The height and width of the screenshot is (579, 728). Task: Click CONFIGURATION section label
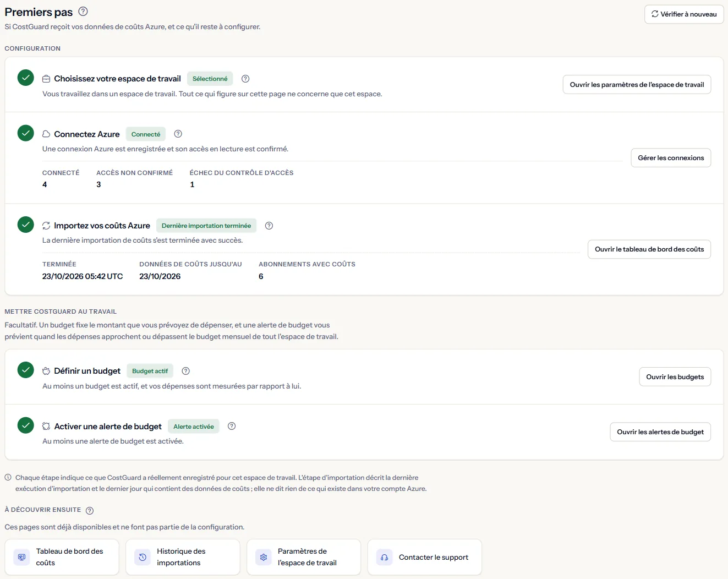click(32, 48)
